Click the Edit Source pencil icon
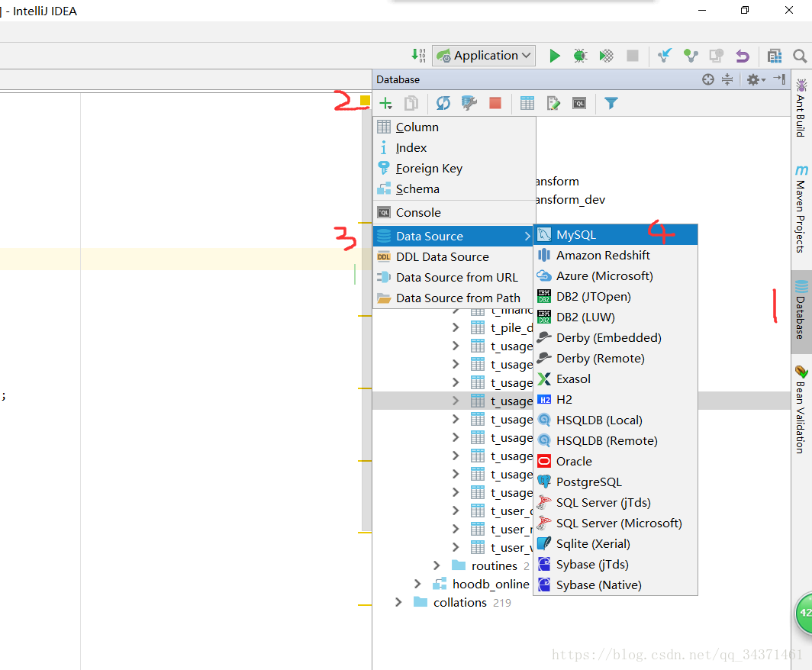This screenshot has width=812, height=670. [x=553, y=104]
